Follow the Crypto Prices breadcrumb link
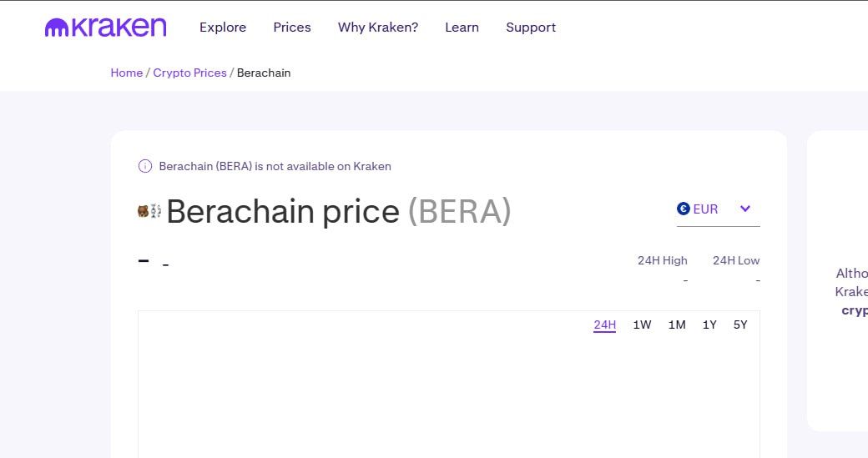 tap(190, 73)
